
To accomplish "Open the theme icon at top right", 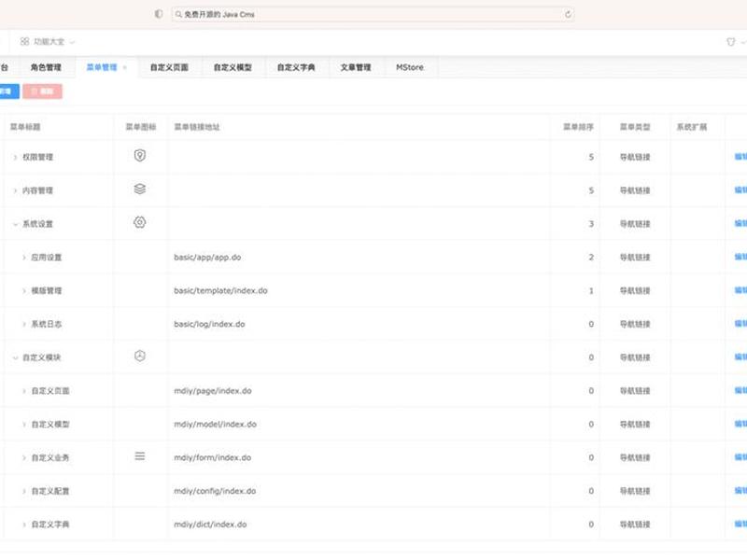I will pyautogui.click(x=731, y=42).
